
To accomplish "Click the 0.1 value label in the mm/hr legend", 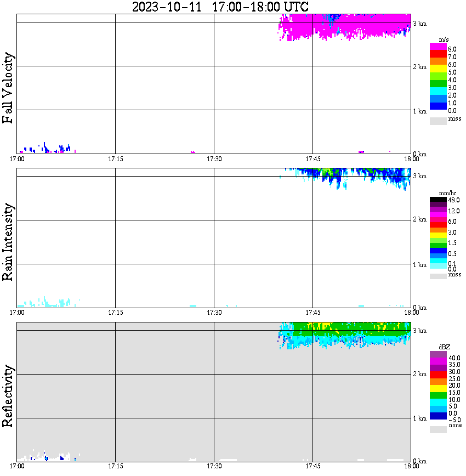I will (x=452, y=263).
